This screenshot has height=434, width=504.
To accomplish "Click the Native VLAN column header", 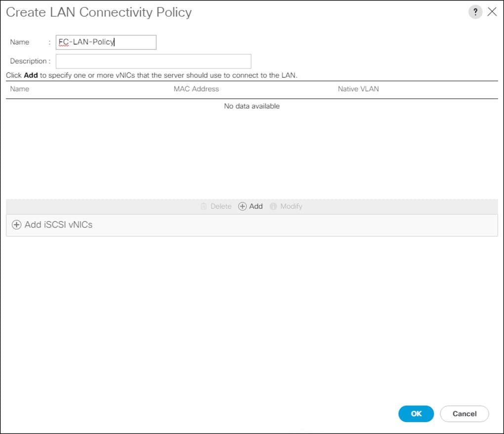I will (x=358, y=89).
